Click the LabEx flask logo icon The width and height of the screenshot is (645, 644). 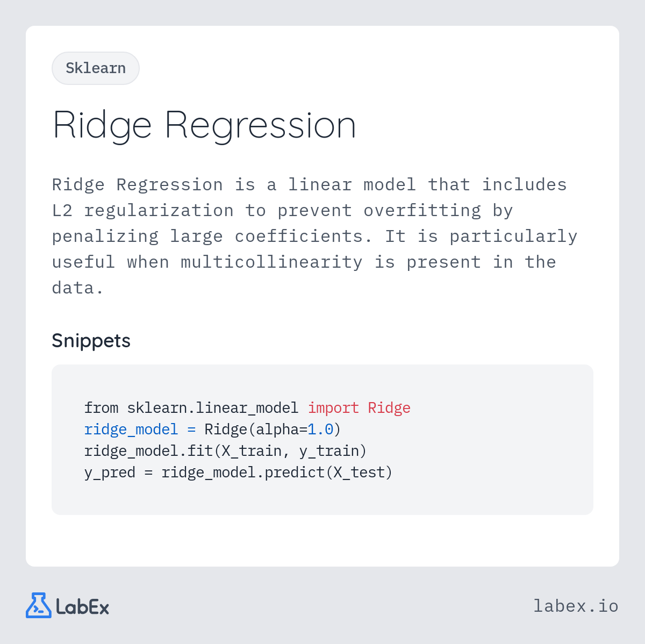(39, 605)
